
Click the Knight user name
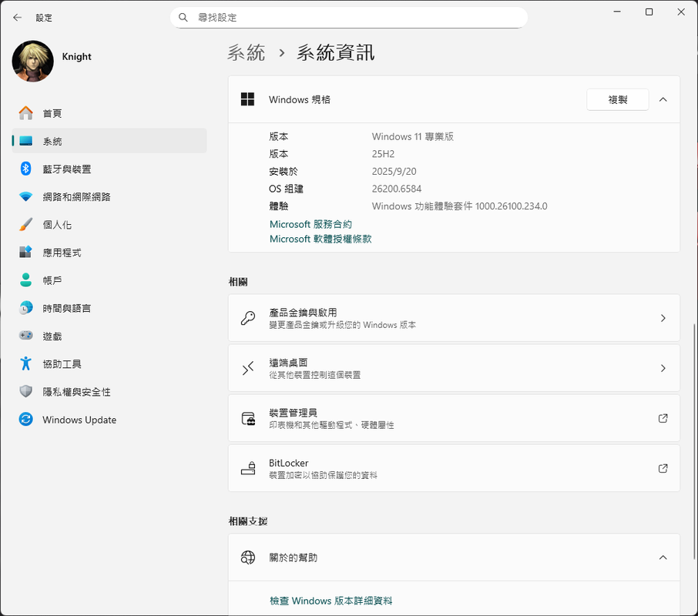click(76, 56)
